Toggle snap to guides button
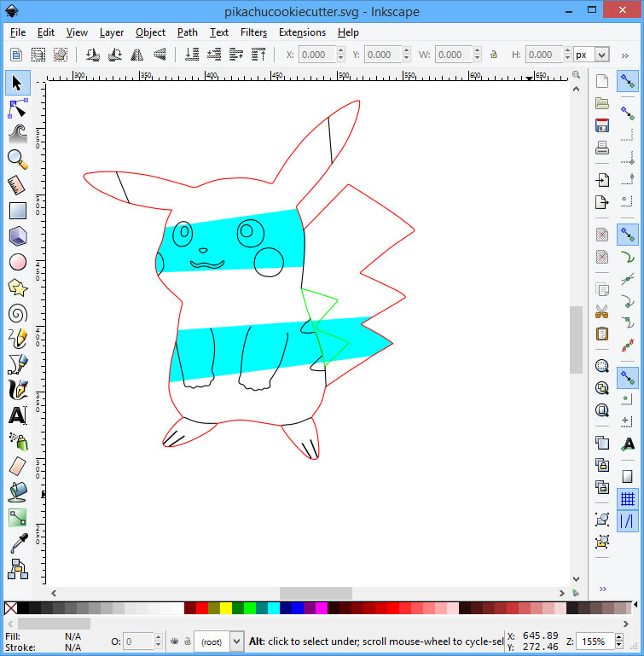This screenshot has width=644, height=656. click(627, 521)
